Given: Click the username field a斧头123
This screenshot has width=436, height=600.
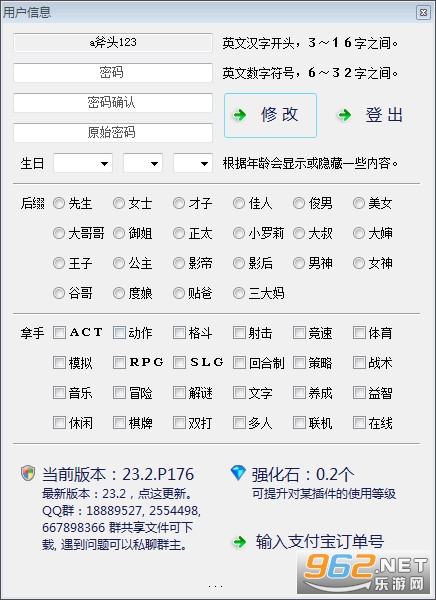Looking at the screenshot, I should pyautogui.click(x=113, y=42).
